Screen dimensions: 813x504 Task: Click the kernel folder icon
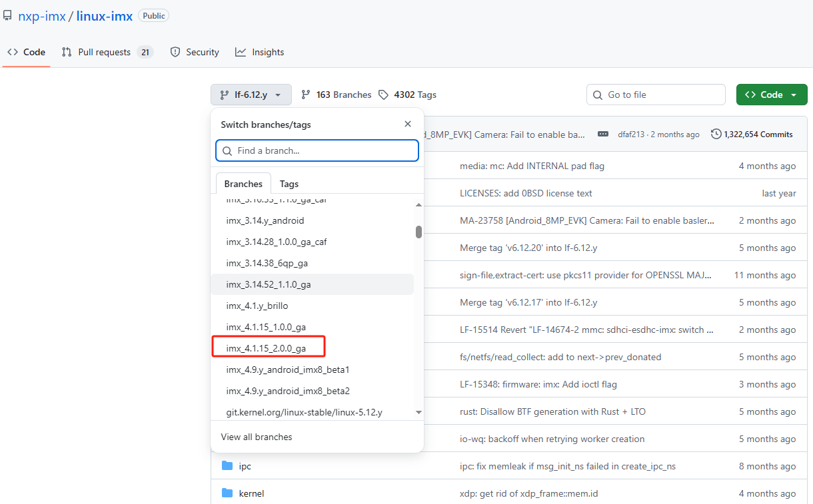(x=227, y=493)
